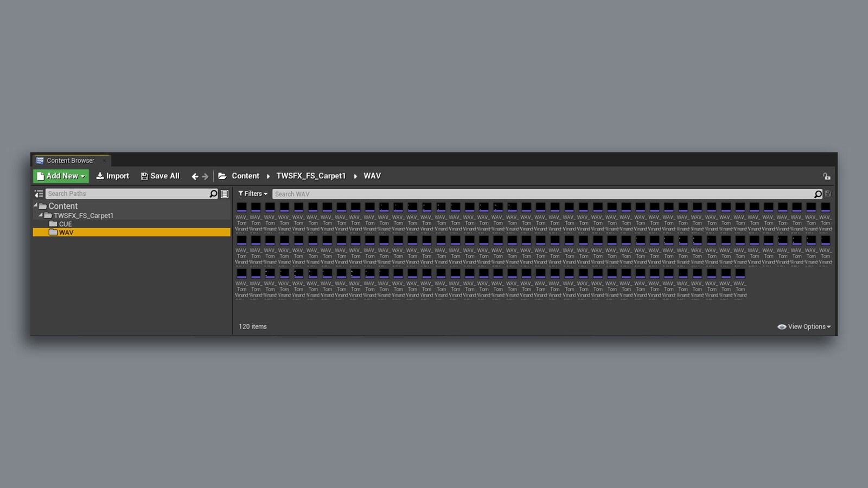Select the last WAV asset thumbnail in top row
Viewport: 868px width, 488px height.
(825, 207)
